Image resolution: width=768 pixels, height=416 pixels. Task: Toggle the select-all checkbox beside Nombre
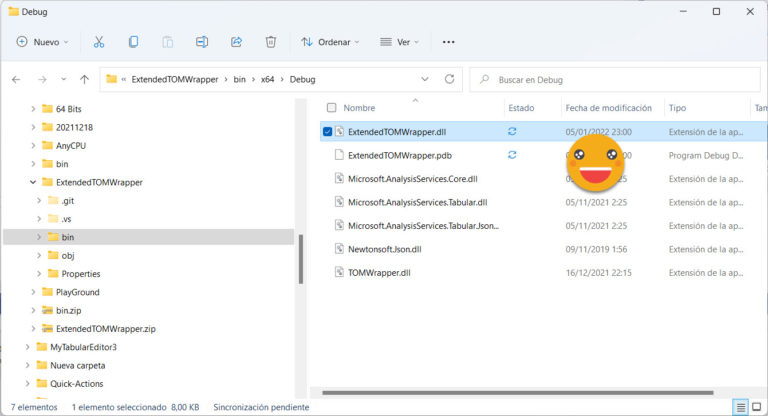331,108
